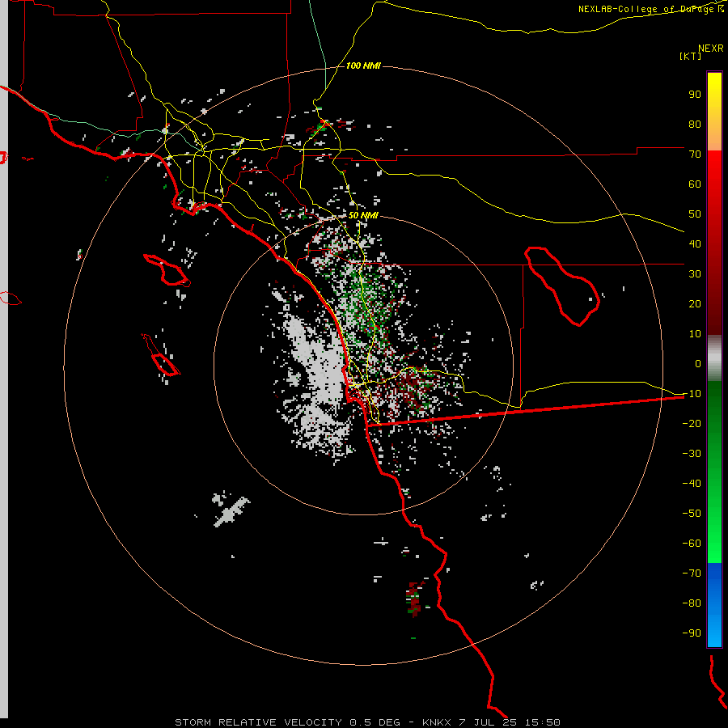Screen dimensions: 728x728
Task: Click the 0 knot scale label
Action: coord(698,364)
